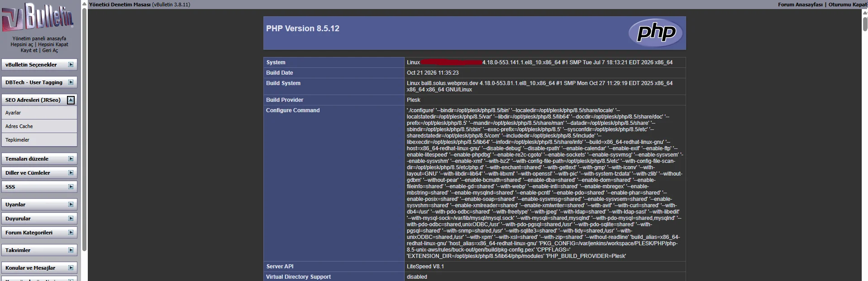868x281 pixels.
Task: Click Hepsini Kapat link
Action: coord(53,44)
